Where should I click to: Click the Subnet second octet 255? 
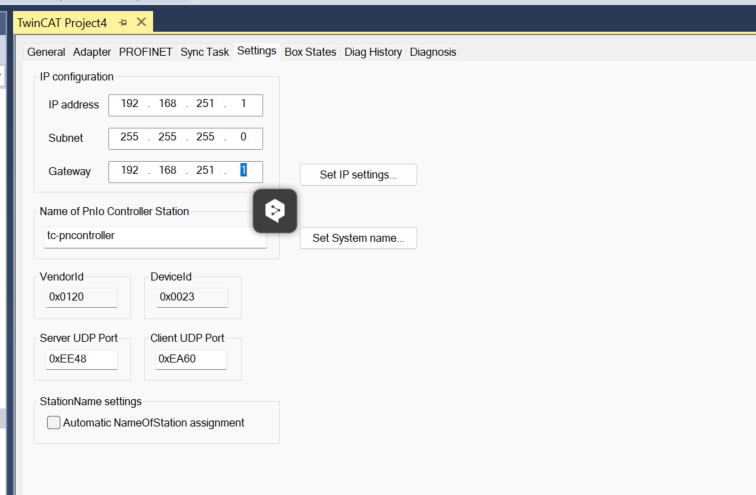167,137
